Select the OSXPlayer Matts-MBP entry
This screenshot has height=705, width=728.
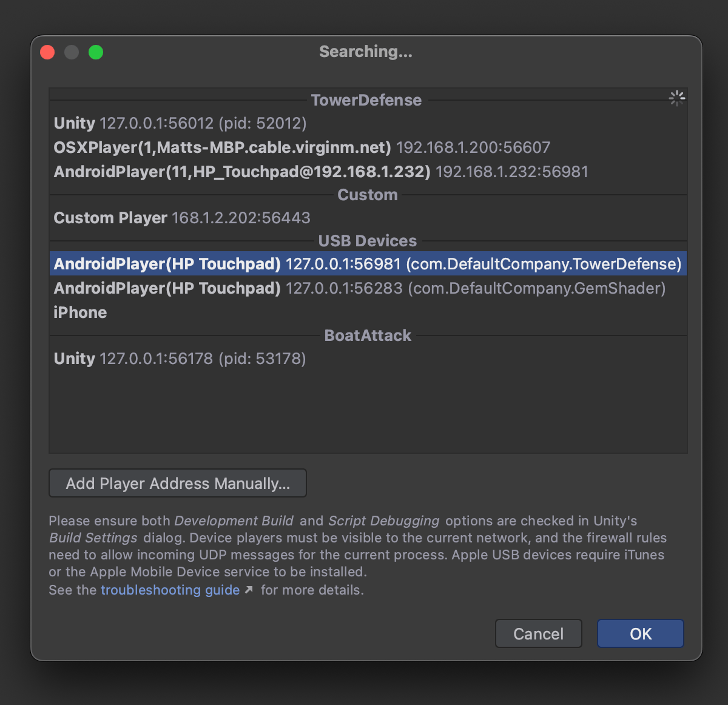pyautogui.click(x=302, y=147)
